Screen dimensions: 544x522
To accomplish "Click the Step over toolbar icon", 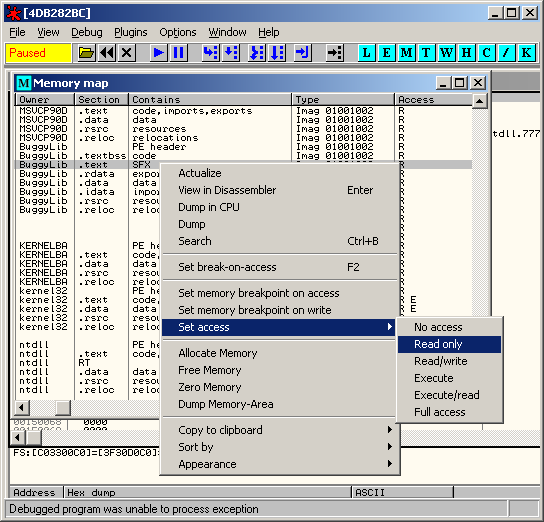I will click(x=231, y=53).
